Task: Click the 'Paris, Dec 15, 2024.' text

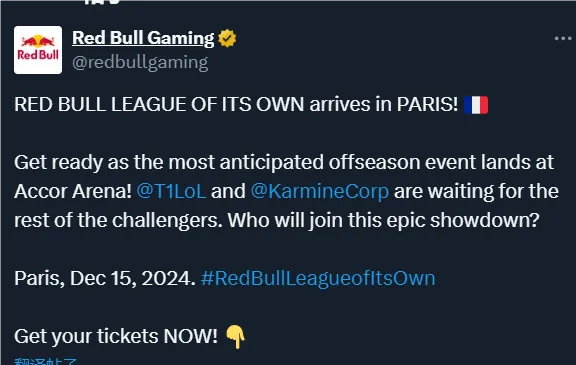Action: [x=105, y=278]
